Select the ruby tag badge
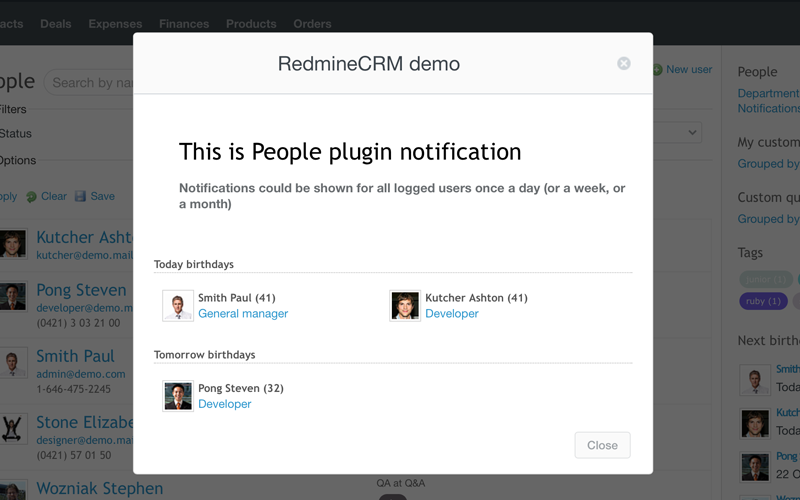800x500 pixels. [x=763, y=301]
